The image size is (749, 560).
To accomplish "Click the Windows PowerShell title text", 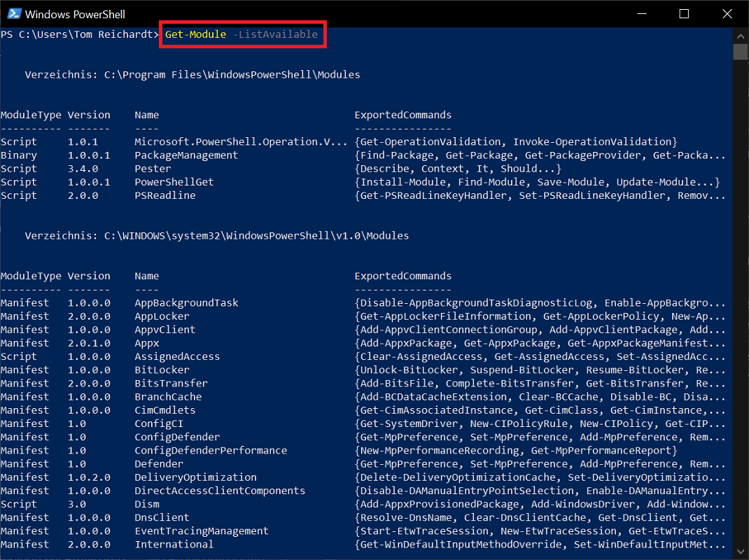I will pos(75,14).
